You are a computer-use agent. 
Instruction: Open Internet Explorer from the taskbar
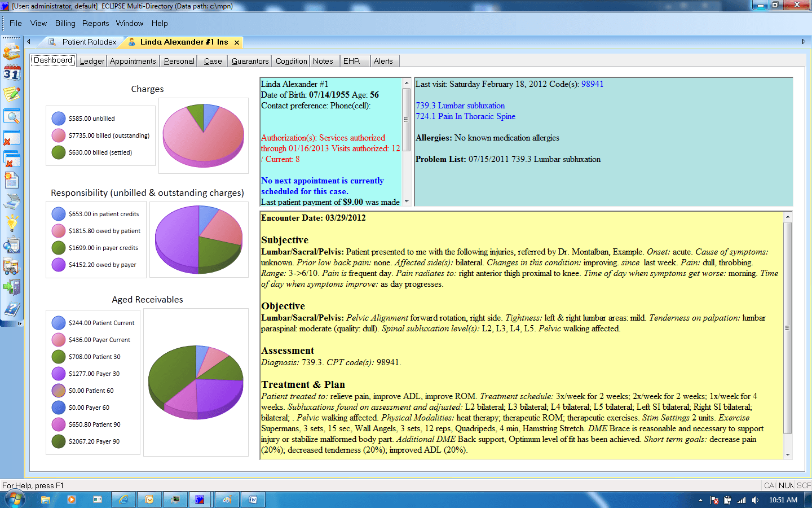click(123, 499)
